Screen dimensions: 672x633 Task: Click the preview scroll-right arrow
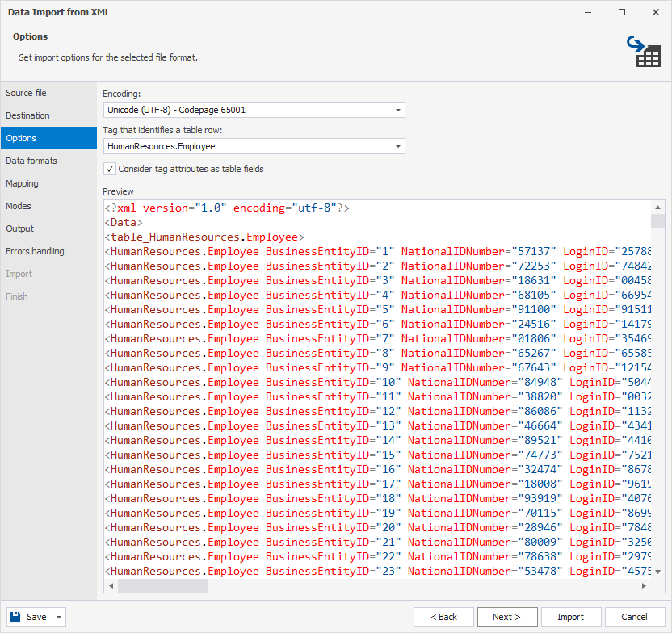point(644,585)
